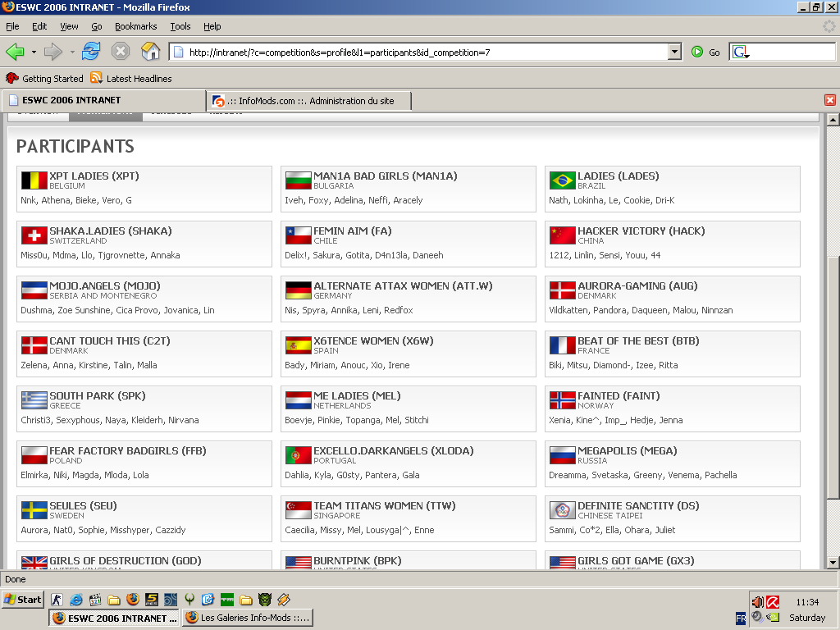Open the Tools menu
Screen dimensions: 840x630
tap(180, 26)
